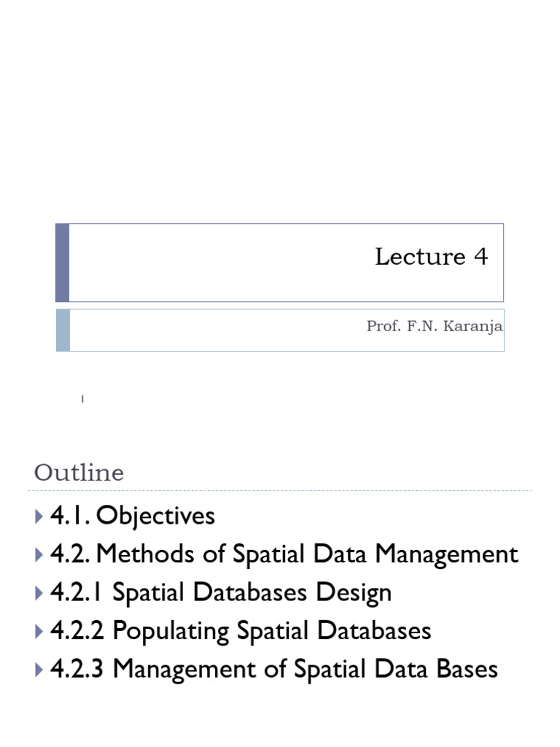The image size is (560, 747).
Task: Click the bullet arrow before 4.2.1
Action: pyautogui.click(x=39, y=593)
